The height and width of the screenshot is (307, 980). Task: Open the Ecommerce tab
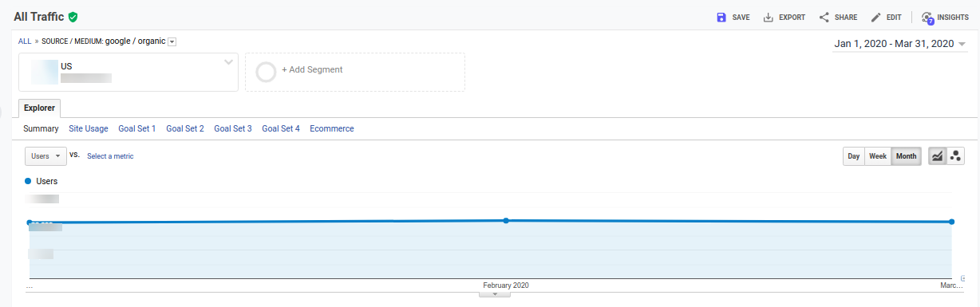point(332,128)
